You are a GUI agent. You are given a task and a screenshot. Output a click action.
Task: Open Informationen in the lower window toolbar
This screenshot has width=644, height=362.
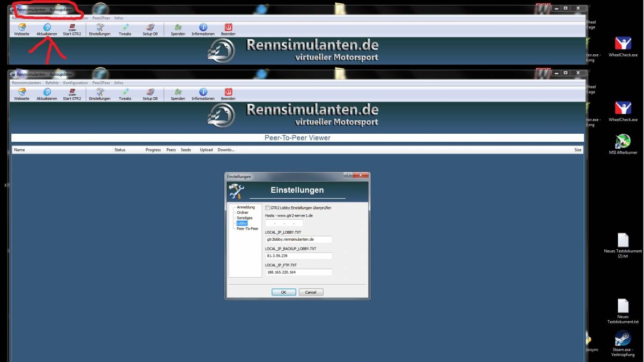203,92
